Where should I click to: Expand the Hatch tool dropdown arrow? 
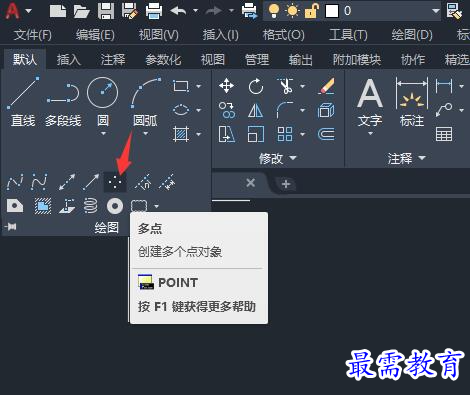[x=199, y=134]
